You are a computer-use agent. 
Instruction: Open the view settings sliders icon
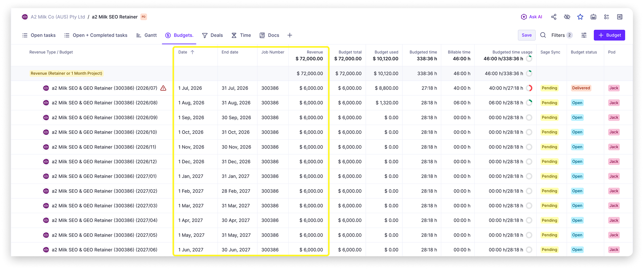tap(584, 35)
